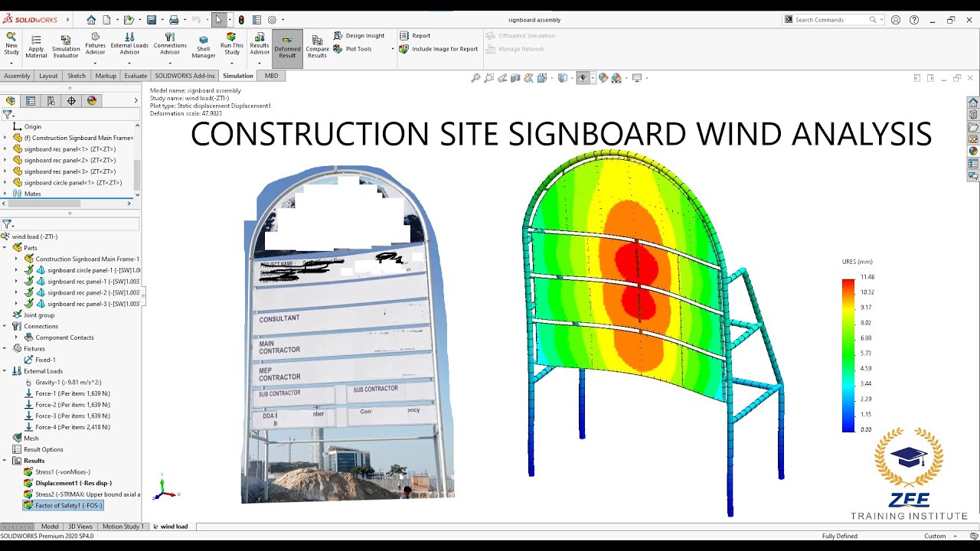980x551 pixels.
Task: Select the DimXpertManager crosshair tab
Action: [x=71, y=101]
